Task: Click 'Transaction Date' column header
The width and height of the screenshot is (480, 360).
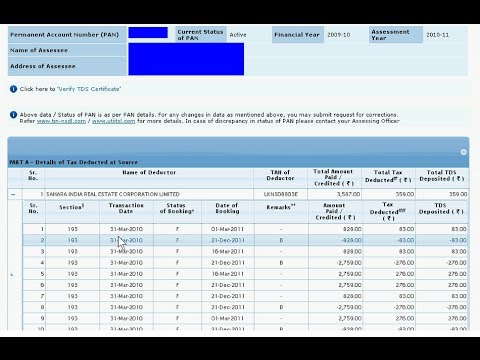Action: (x=126, y=208)
